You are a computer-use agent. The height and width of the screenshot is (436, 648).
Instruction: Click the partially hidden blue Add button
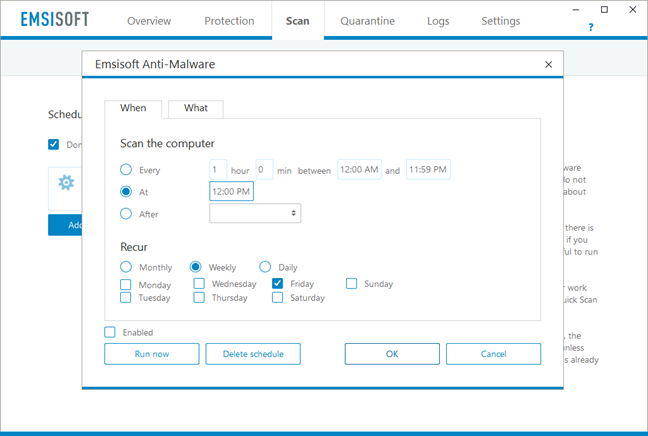coord(65,225)
